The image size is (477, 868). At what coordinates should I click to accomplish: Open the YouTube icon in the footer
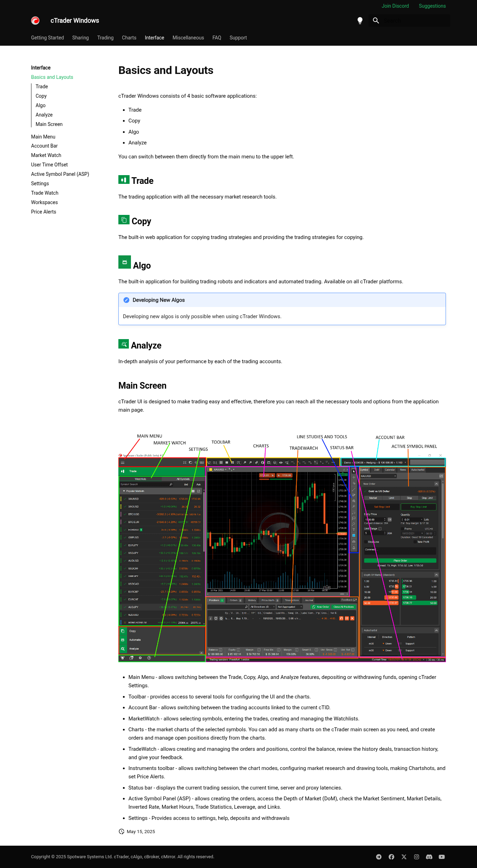(442, 857)
